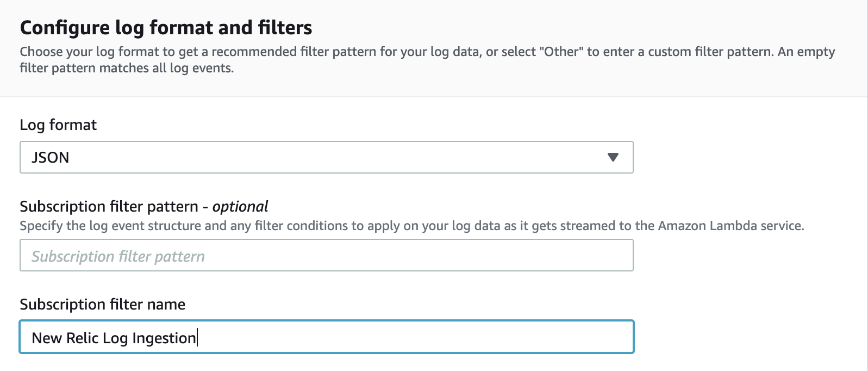Click the quoted word "Other" in the description
868x371 pixels.
561,52
